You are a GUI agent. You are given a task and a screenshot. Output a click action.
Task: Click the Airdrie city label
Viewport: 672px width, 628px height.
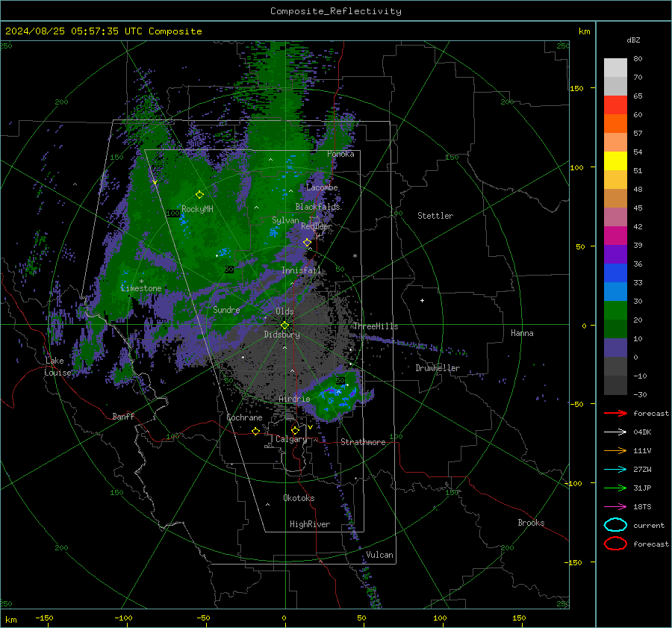[294, 399]
